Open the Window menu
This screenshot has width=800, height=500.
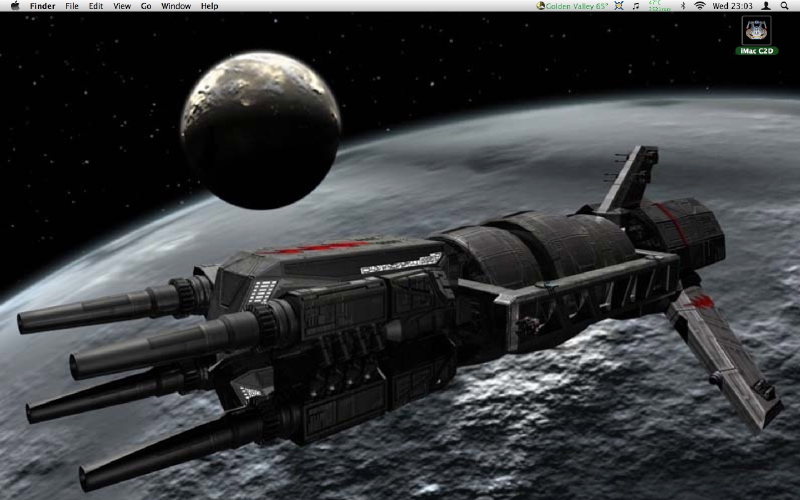click(x=176, y=6)
